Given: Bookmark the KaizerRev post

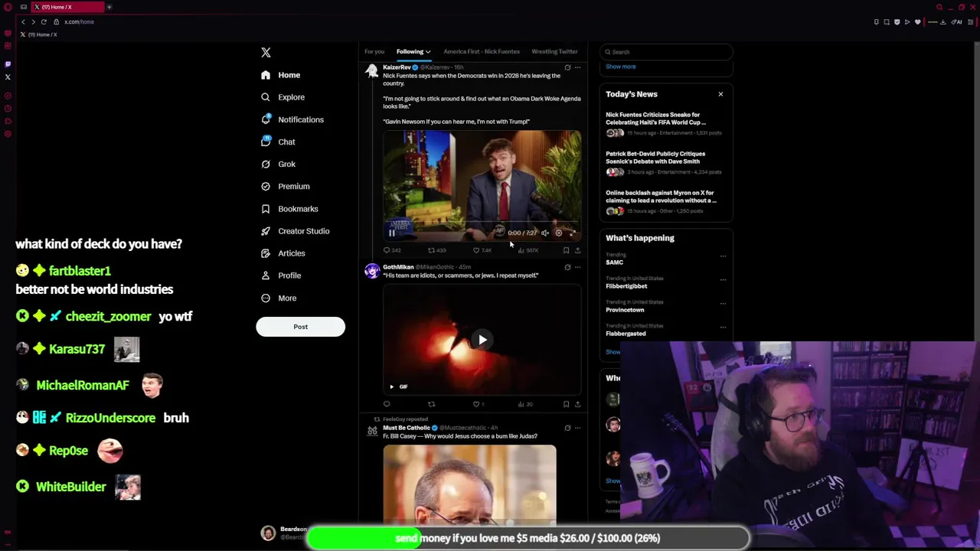Looking at the screenshot, I should point(567,250).
